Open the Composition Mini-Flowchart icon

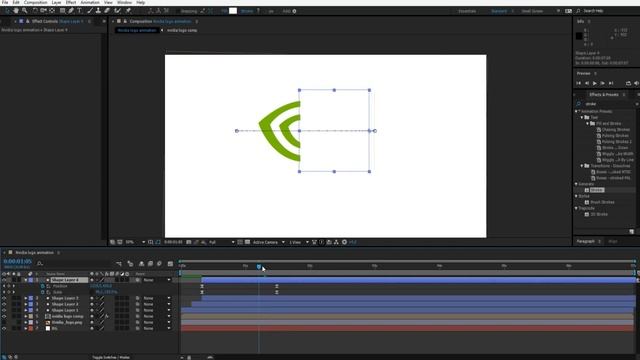(119, 264)
